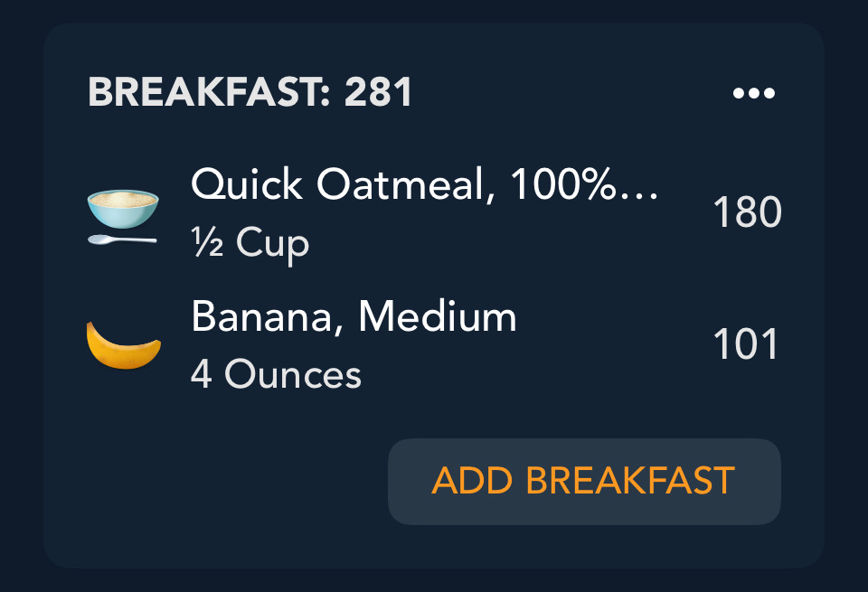Click the word "Ounces" under banana
The image size is (868, 592).
pyautogui.click(x=292, y=374)
